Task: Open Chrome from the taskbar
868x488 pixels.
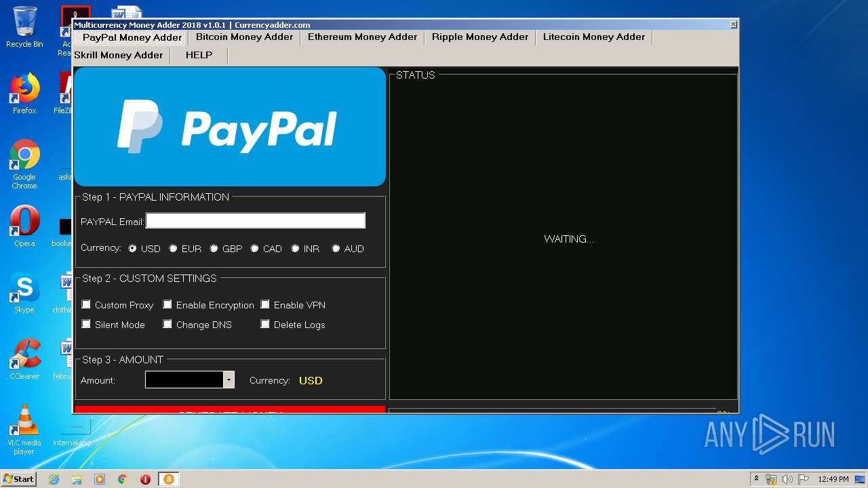Action: (x=123, y=479)
